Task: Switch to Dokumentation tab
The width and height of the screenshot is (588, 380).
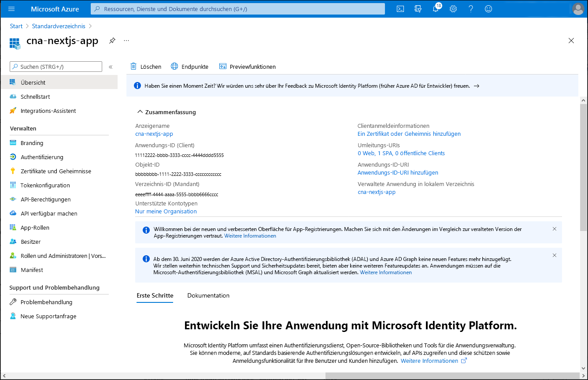Action: click(x=208, y=296)
